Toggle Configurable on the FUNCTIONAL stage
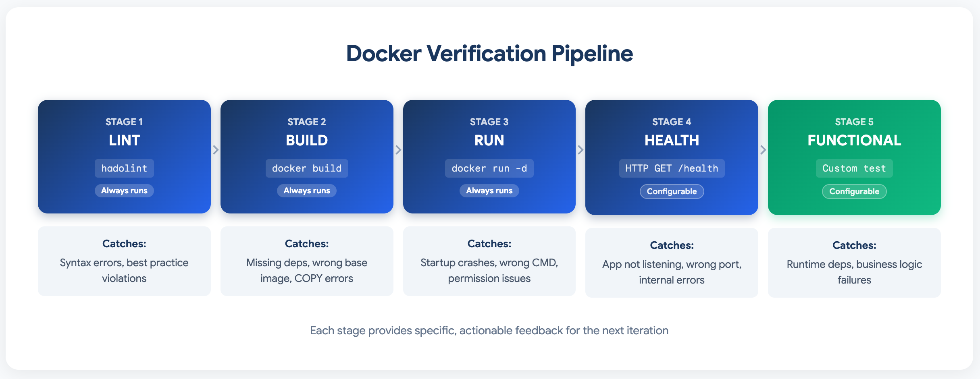Viewport: 980px width, 379px height. point(854,191)
